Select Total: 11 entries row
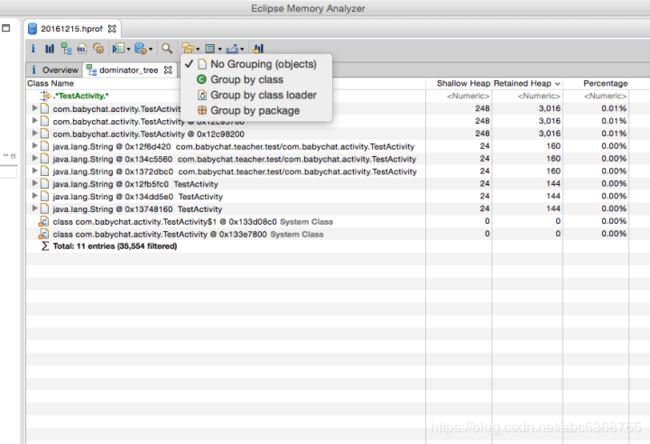The width and height of the screenshot is (650, 444). [x=327, y=246]
